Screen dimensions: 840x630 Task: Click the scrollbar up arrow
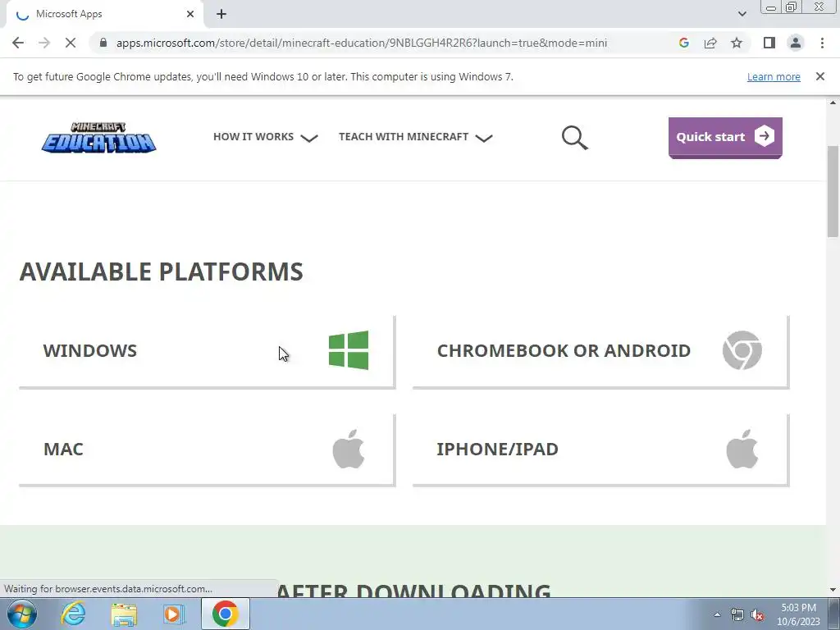[833, 103]
